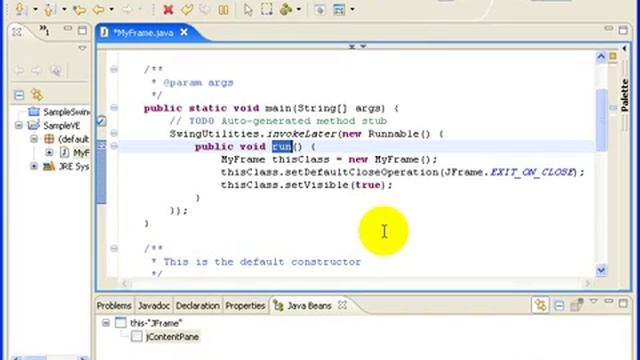Switch to the Declaration tab
The width and height of the screenshot is (640, 360).
(x=198, y=305)
